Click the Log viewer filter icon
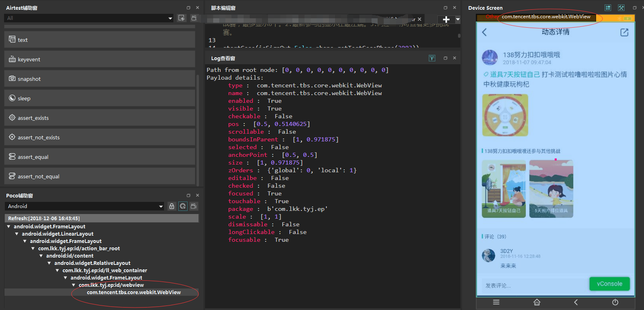Viewport: 644px width, 310px height. tap(432, 58)
